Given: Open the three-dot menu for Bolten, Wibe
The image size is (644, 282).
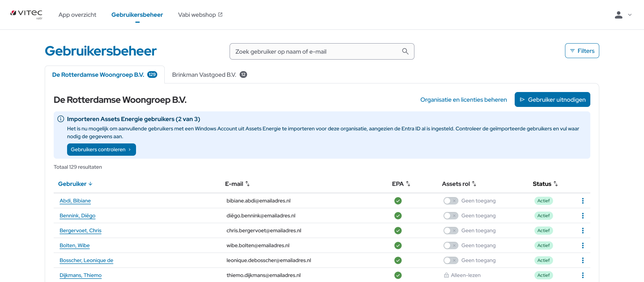Looking at the screenshot, I should pos(583,245).
